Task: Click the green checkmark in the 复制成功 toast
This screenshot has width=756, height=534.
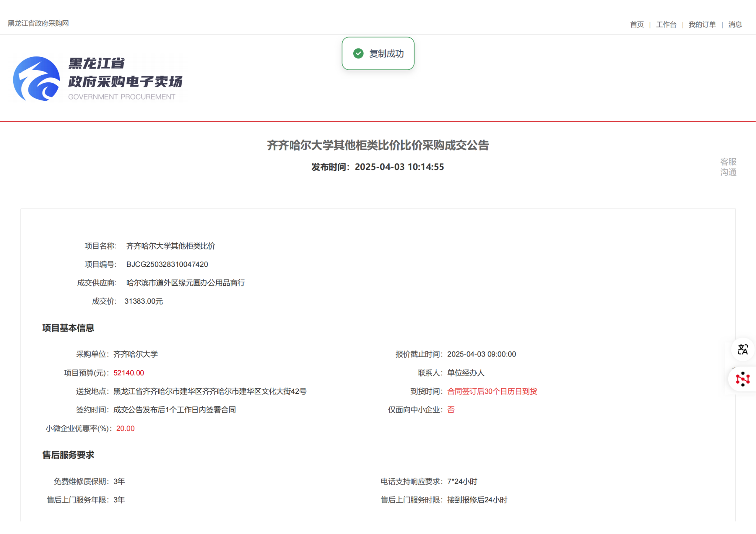Action: point(358,54)
